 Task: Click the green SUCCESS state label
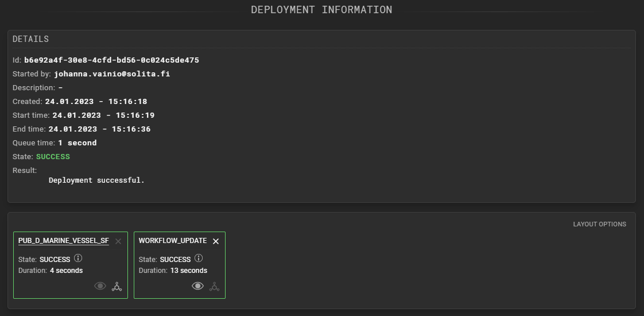53,156
